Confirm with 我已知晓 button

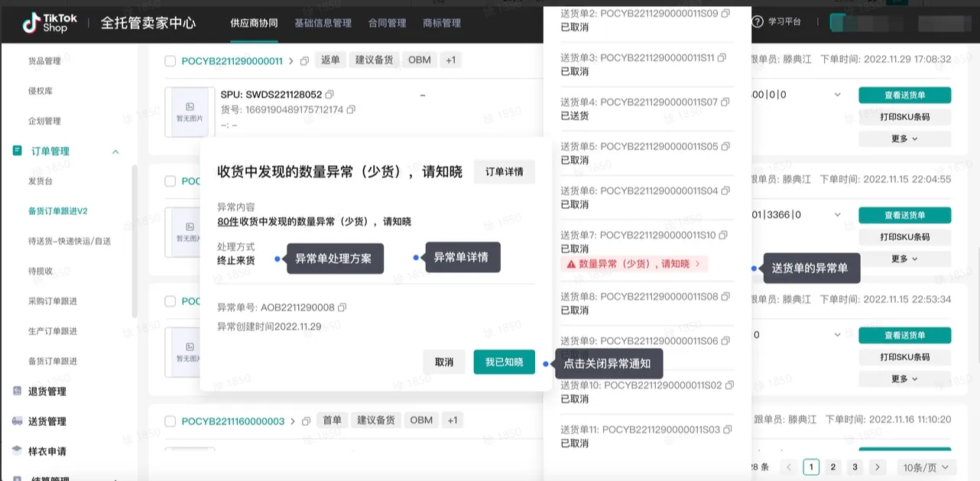pos(505,362)
